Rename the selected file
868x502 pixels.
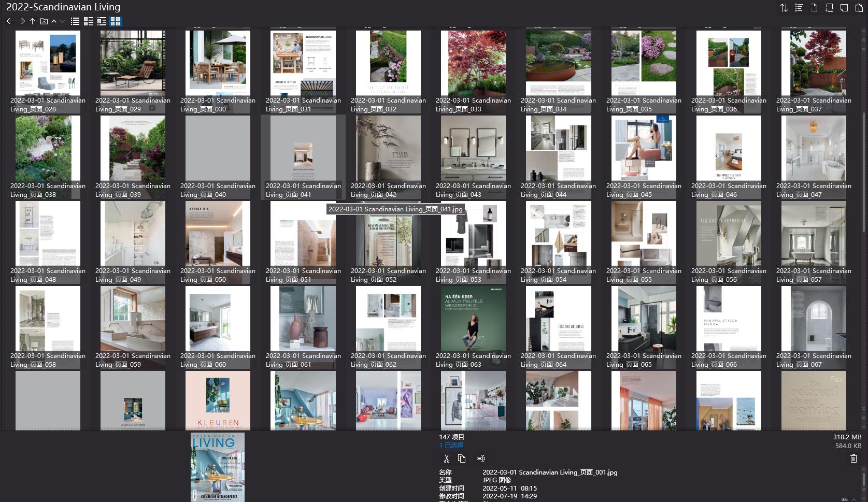pyautogui.click(x=481, y=458)
